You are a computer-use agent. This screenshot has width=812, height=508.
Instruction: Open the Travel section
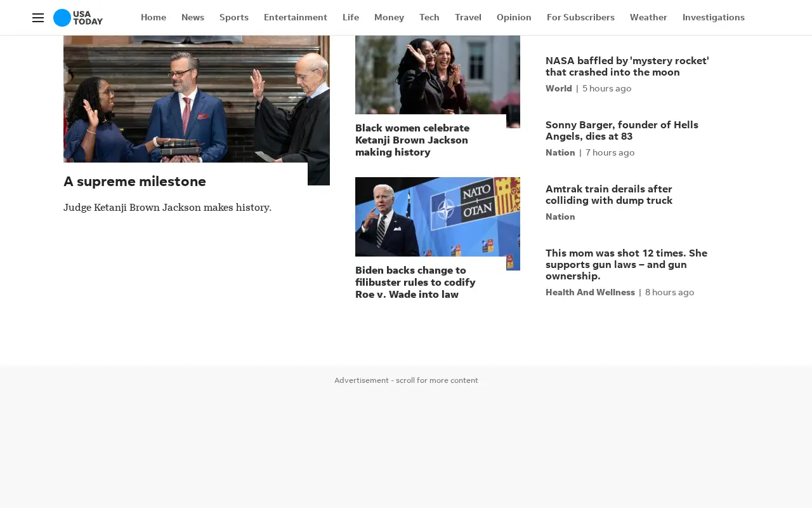[468, 17]
